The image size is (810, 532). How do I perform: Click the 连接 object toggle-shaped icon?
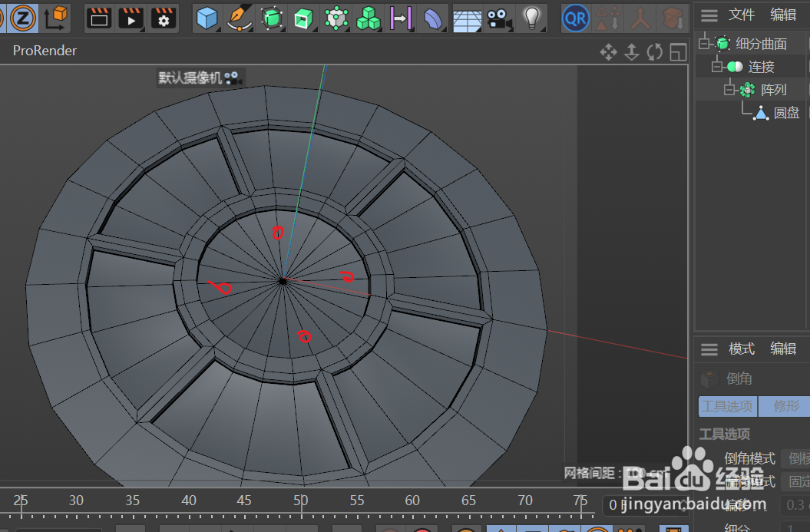(x=735, y=67)
